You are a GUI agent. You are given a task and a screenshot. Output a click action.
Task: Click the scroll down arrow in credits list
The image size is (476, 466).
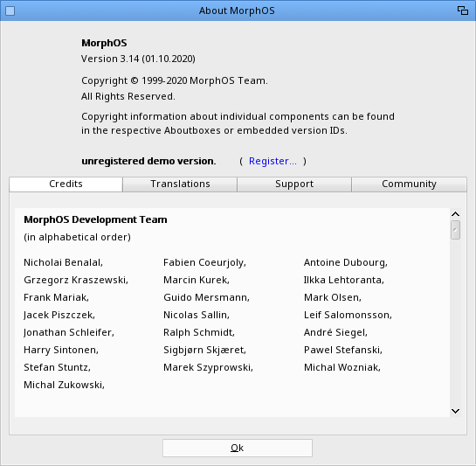455,411
